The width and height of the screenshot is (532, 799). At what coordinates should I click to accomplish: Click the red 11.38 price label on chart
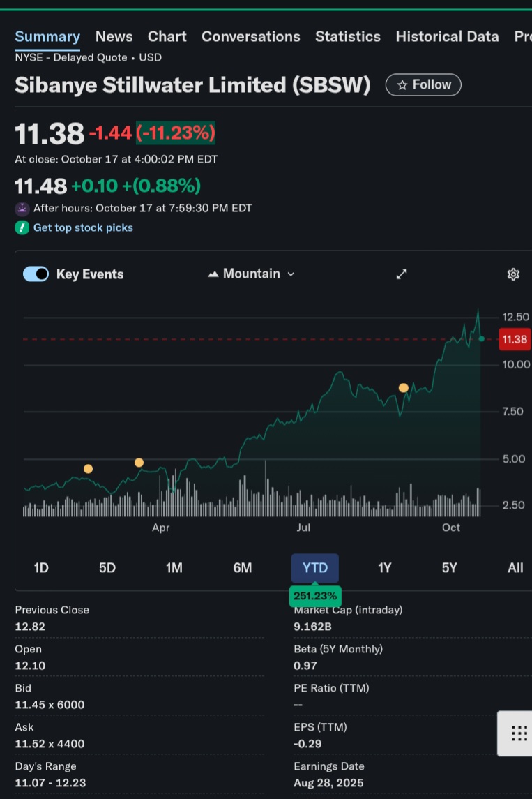point(515,339)
